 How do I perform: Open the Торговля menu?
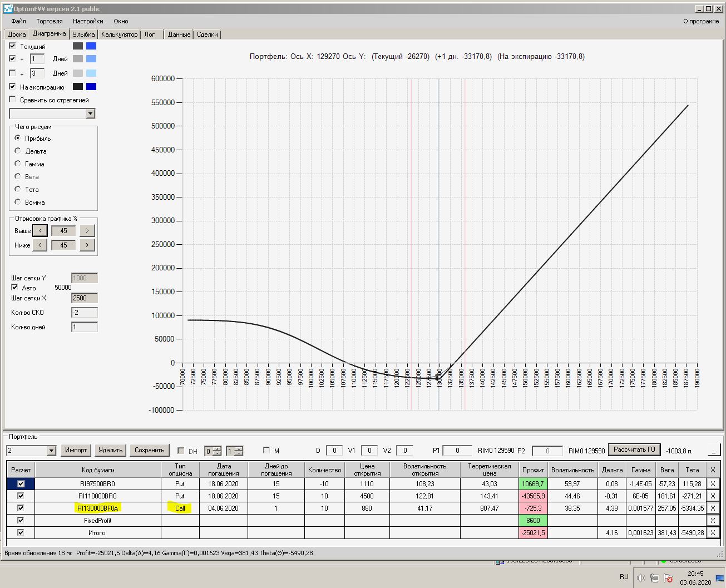pyautogui.click(x=50, y=21)
